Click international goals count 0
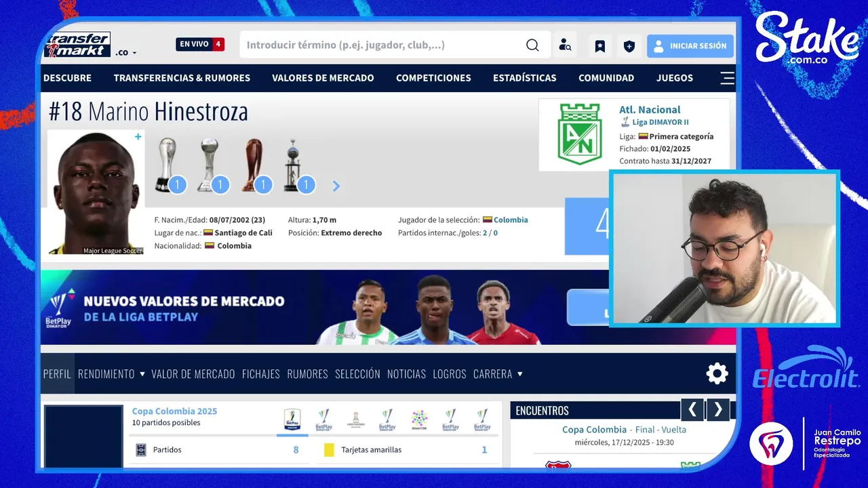This screenshot has height=488, width=868. point(495,232)
